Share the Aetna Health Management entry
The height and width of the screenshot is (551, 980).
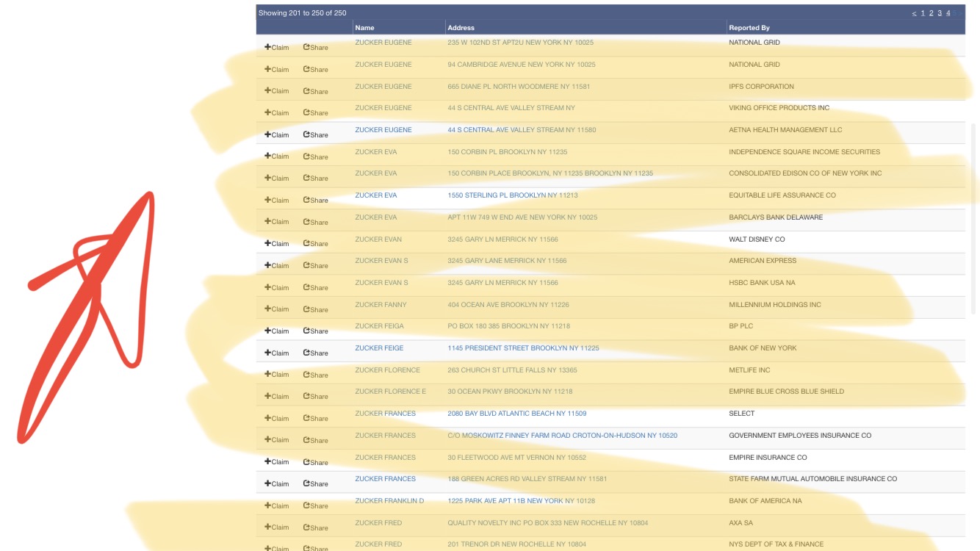316,135
